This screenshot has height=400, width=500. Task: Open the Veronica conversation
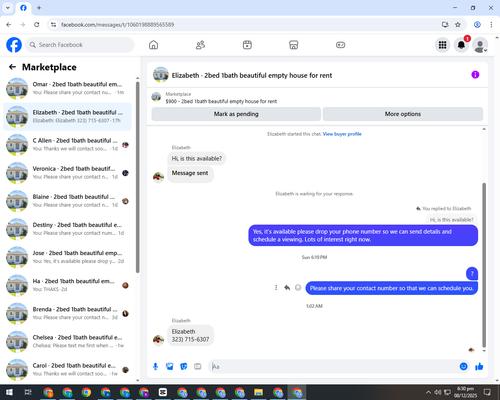[x=67, y=173]
